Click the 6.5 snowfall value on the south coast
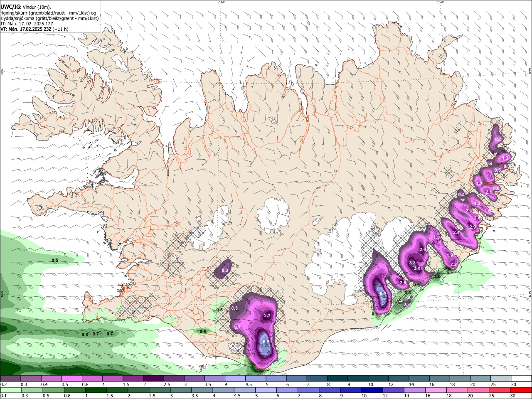This screenshot has width=532, height=399. [x=266, y=342]
